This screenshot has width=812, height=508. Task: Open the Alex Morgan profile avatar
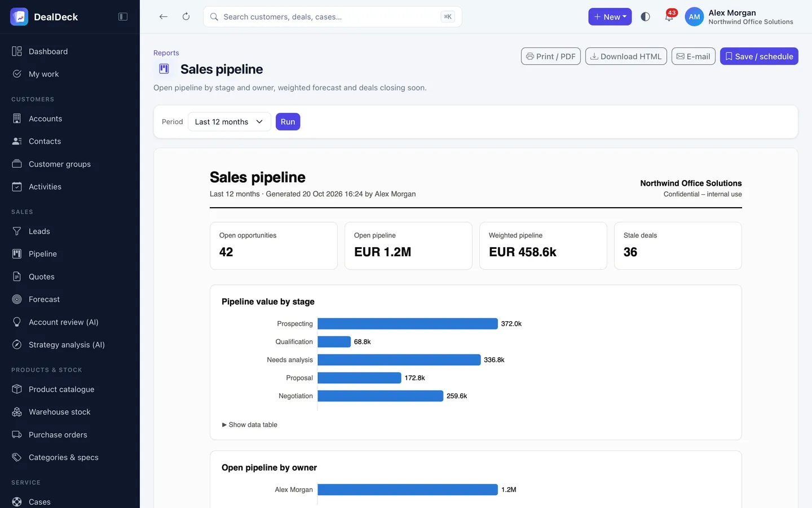(x=694, y=17)
